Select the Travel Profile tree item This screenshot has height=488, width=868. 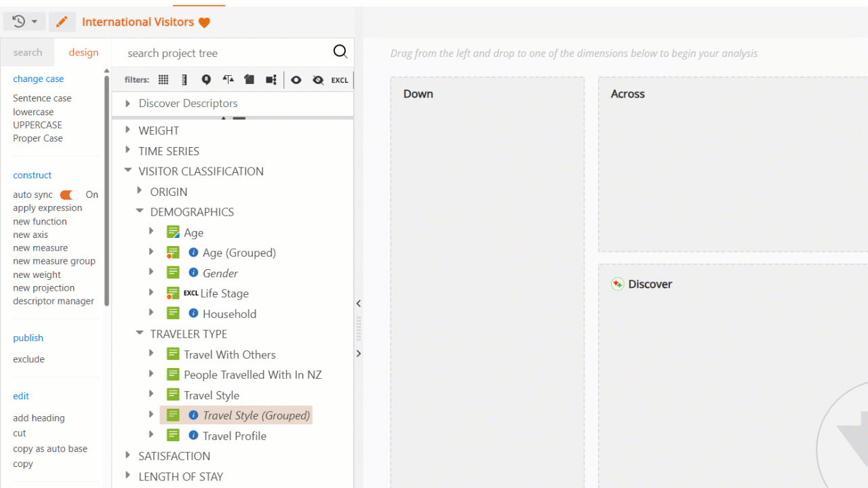pos(235,436)
